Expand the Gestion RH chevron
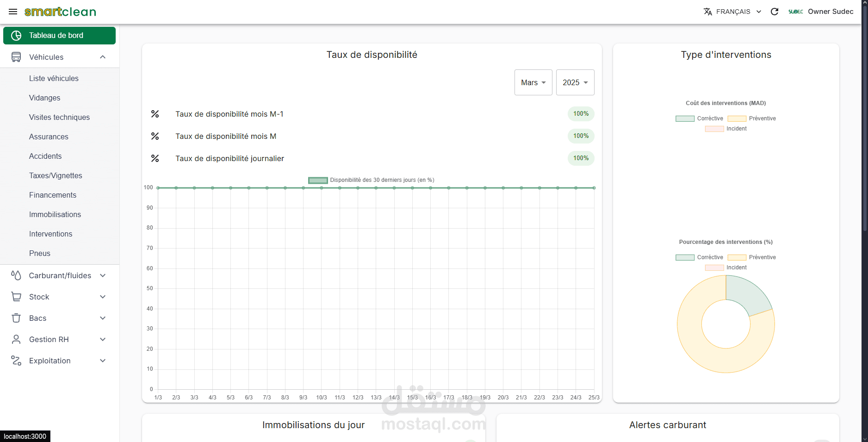This screenshot has height=442, width=868. [103, 339]
